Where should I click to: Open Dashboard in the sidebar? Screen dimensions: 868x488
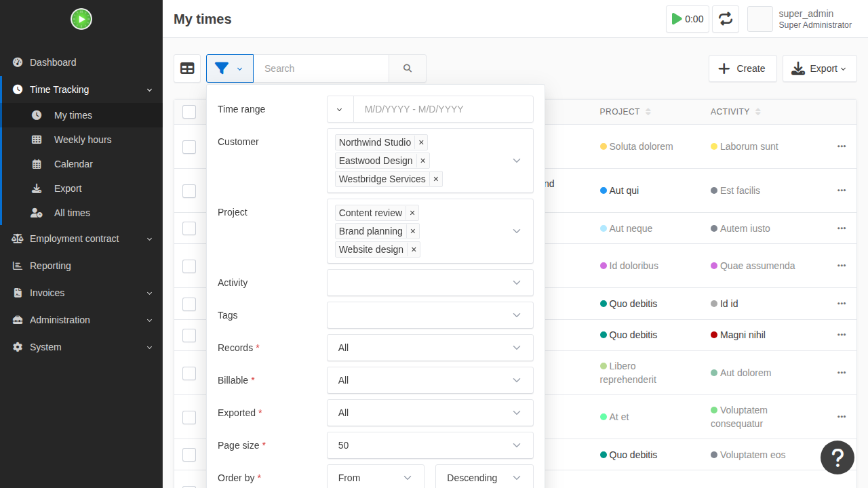tap(81, 62)
